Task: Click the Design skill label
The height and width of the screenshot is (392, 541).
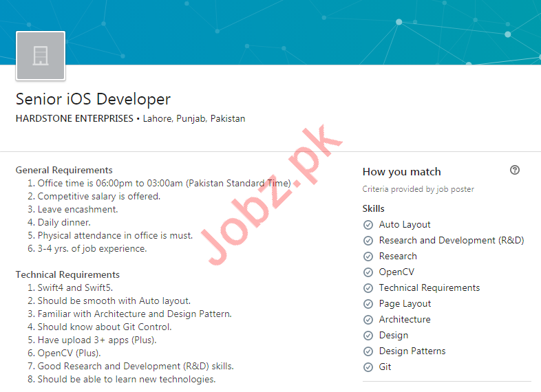Action: pyautogui.click(x=393, y=336)
